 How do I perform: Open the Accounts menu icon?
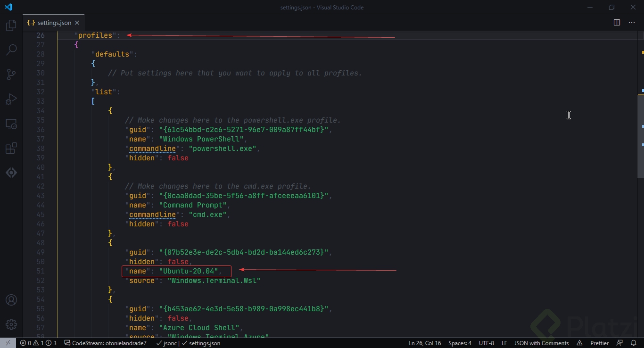click(x=11, y=300)
